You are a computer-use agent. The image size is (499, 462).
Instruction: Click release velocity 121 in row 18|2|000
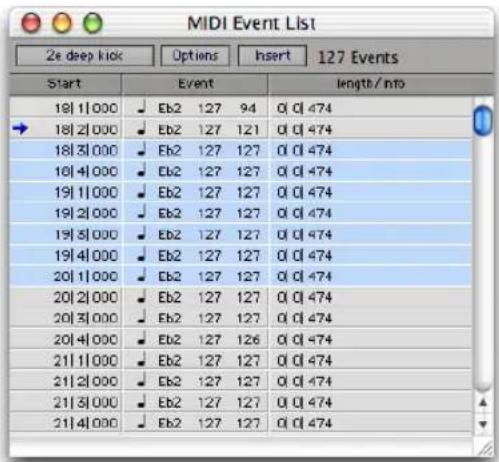(x=248, y=130)
